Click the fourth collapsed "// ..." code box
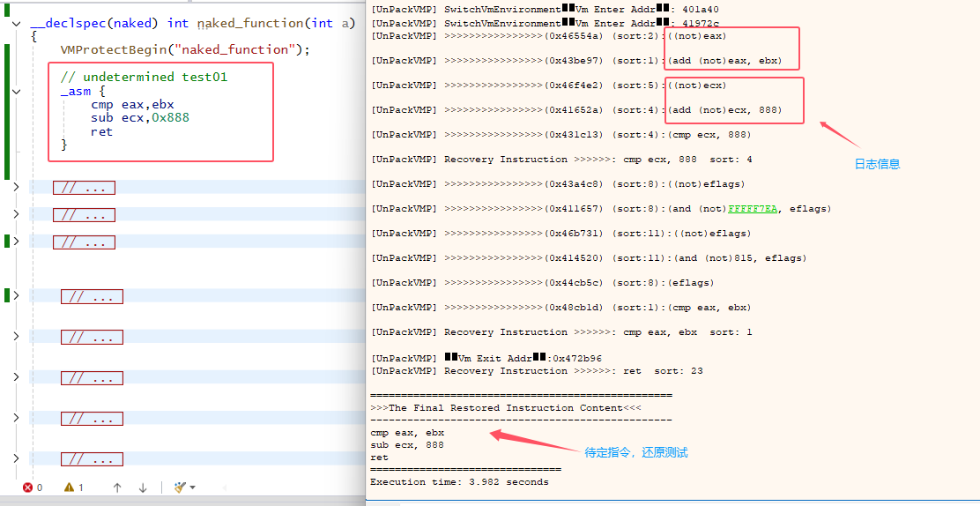 92,297
